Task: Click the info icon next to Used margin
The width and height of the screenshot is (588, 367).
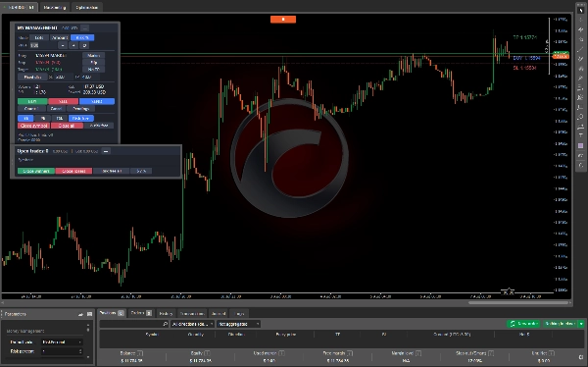Action: pyautogui.click(x=281, y=353)
